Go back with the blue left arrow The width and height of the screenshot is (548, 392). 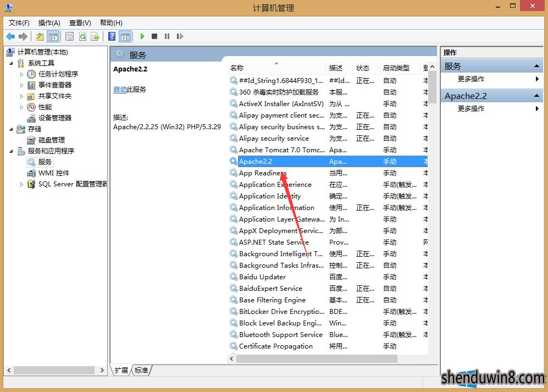coord(10,36)
